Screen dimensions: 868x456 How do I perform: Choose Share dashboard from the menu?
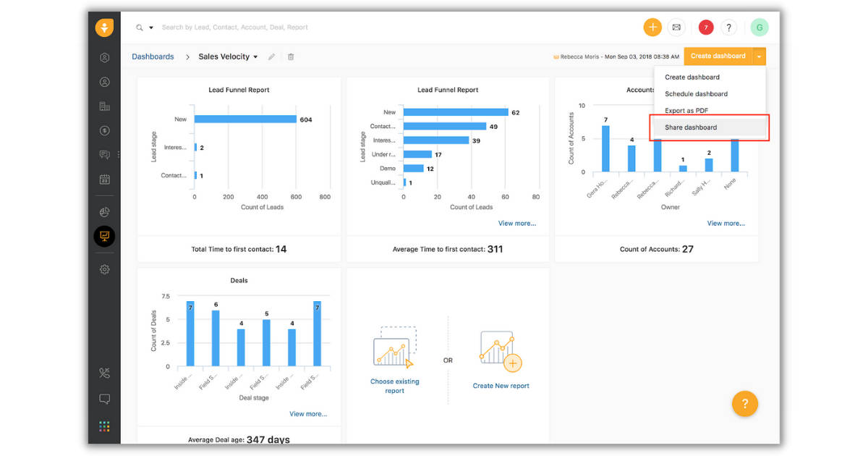pyautogui.click(x=687, y=127)
